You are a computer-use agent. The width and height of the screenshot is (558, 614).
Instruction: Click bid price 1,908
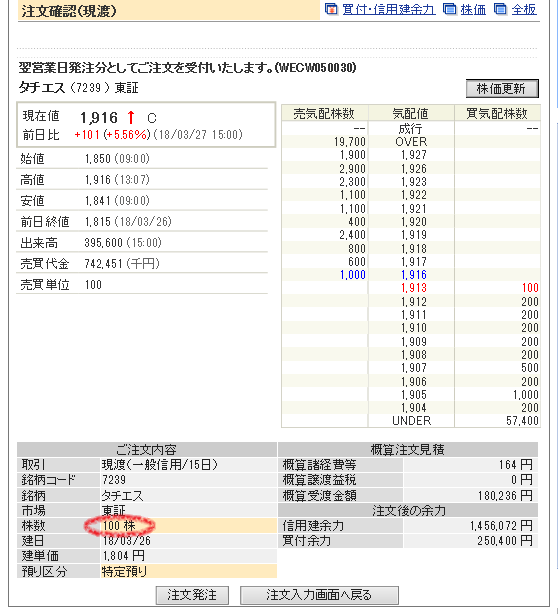[414, 355]
